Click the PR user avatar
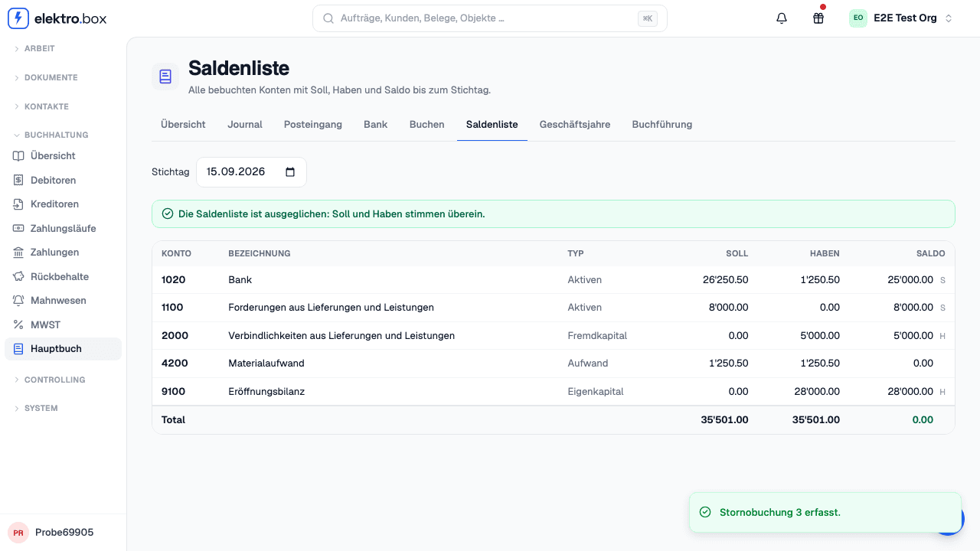Viewport: 980px width, 551px height. coord(18,533)
